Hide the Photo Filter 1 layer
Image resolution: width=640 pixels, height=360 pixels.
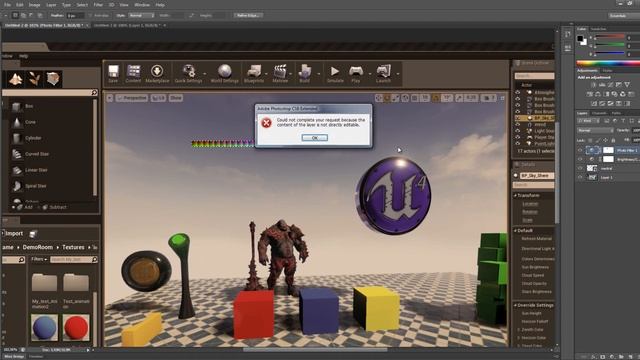[x=580, y=150]
